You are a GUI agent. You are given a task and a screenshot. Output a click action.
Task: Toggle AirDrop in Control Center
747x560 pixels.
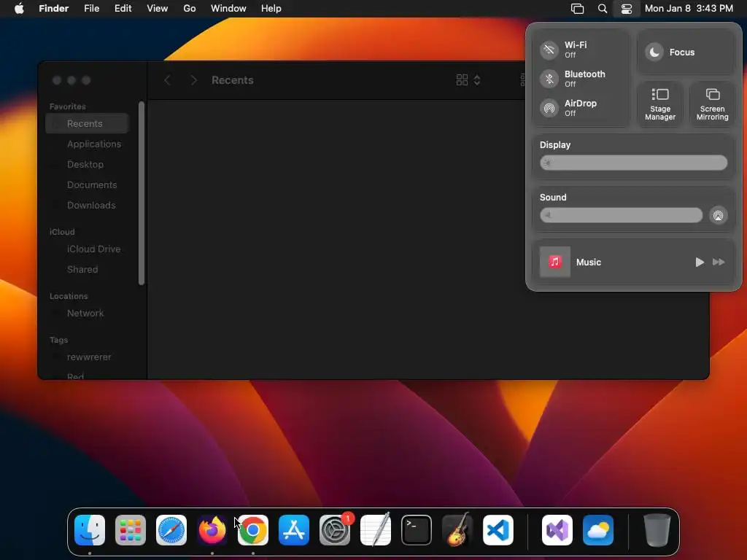click(549, 108)
